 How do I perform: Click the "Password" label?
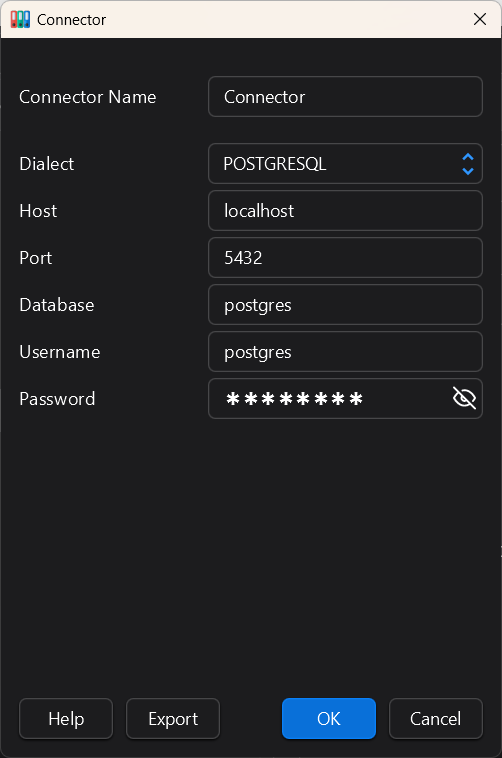[x=57, y=398]
